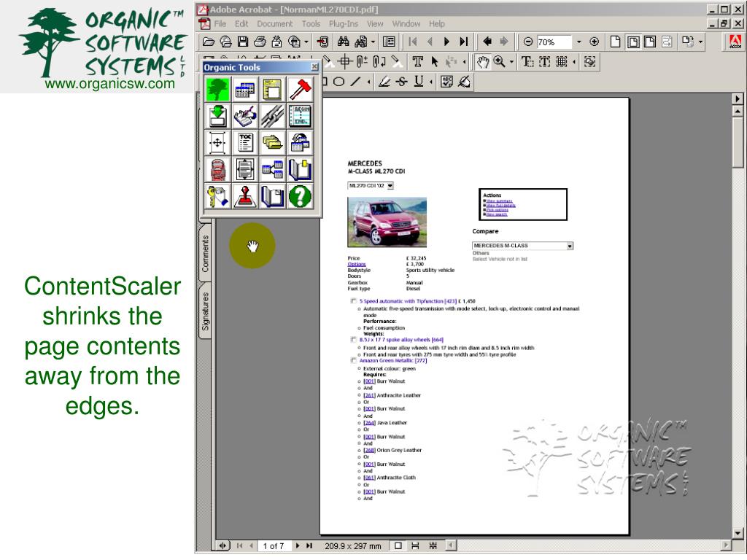Click the green question mark help icon
The image size is (747, 560).
[x=300, y=195]
